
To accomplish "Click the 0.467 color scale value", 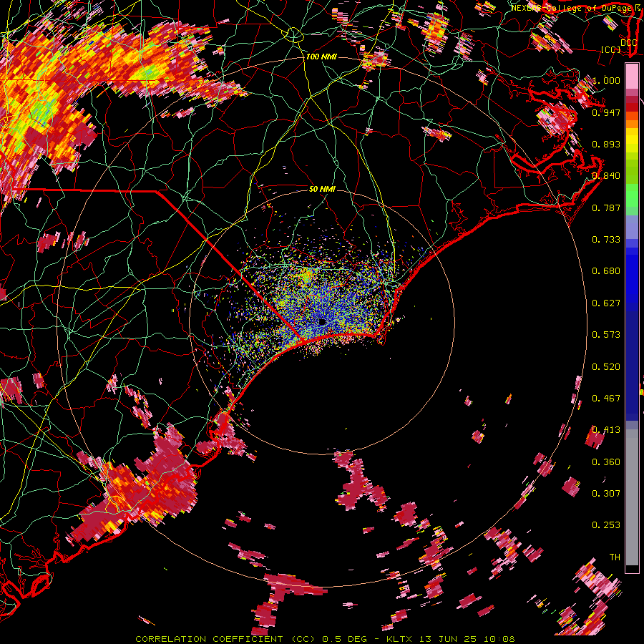I will (x=606, y=399).
